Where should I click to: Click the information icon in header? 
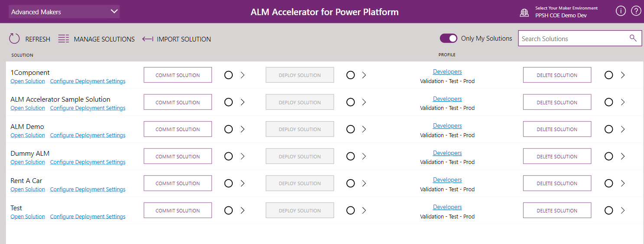[621, 11]
